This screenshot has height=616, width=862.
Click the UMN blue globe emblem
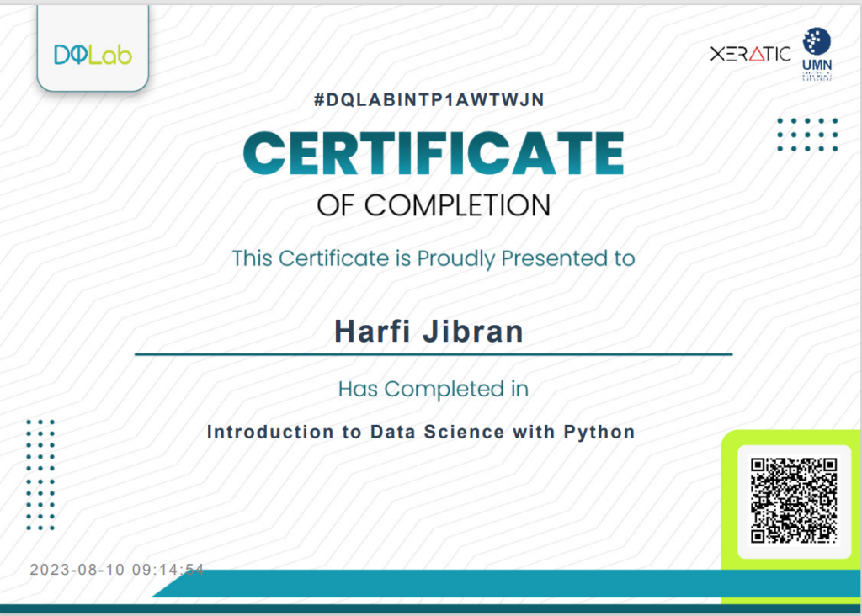coord(817,40)
